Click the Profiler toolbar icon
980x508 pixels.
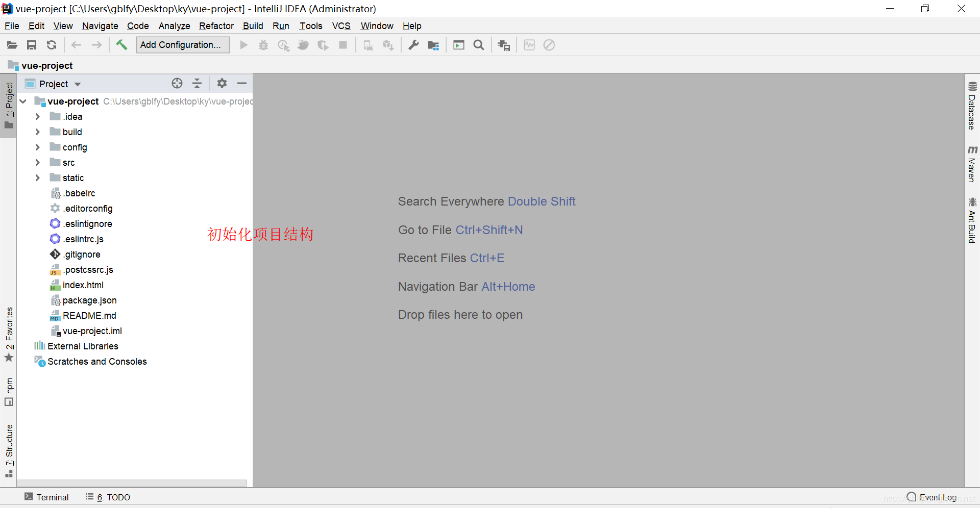529,45
